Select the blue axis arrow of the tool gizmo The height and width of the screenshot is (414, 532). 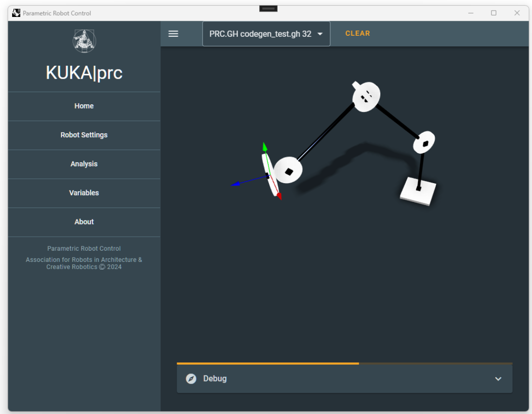236,184
